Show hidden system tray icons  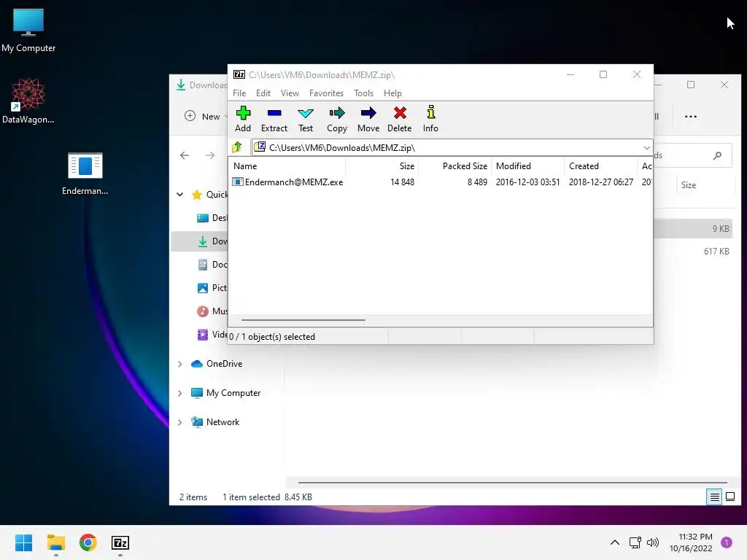point(615,542)
